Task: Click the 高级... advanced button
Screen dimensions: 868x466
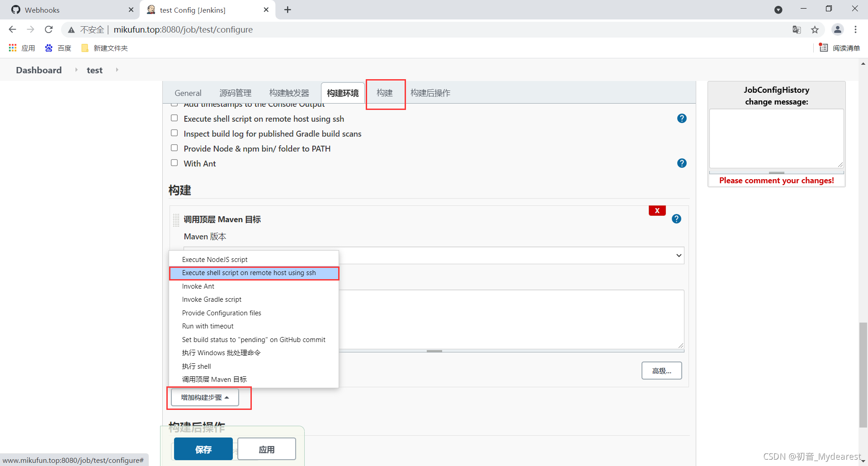Action: (x=662, y=371)
